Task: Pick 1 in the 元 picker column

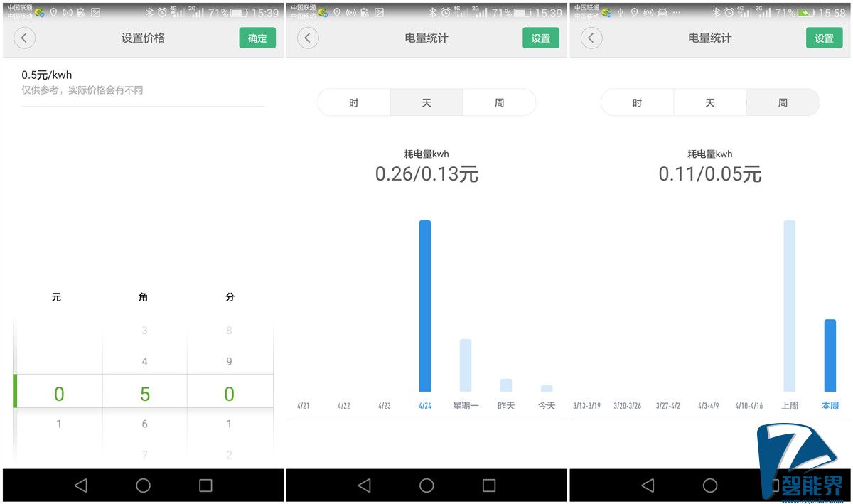Action: click(59, 424)
